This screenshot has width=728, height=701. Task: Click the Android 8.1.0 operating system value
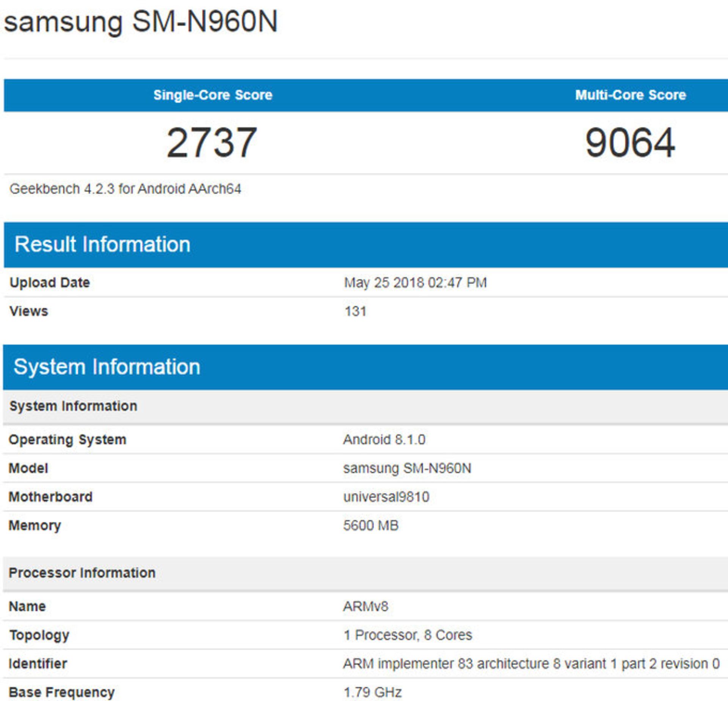pyautogui.click(x=384, y=439)
